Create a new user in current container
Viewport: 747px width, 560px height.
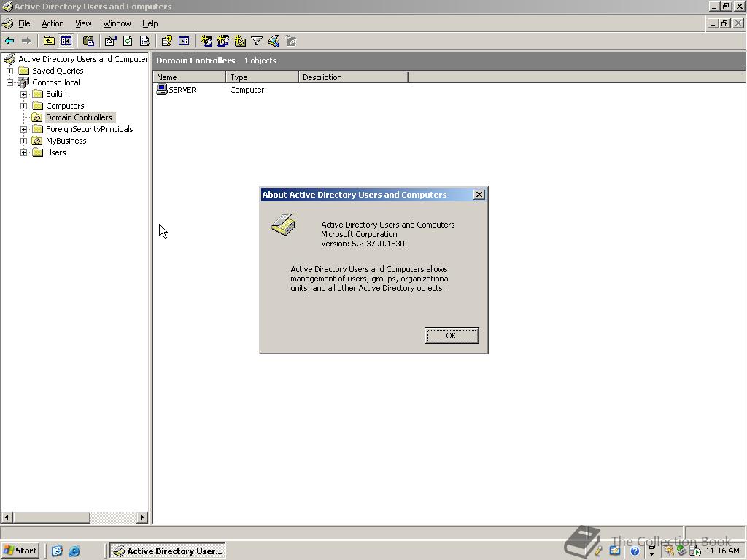pyautogui.click(x=206, y=42)
